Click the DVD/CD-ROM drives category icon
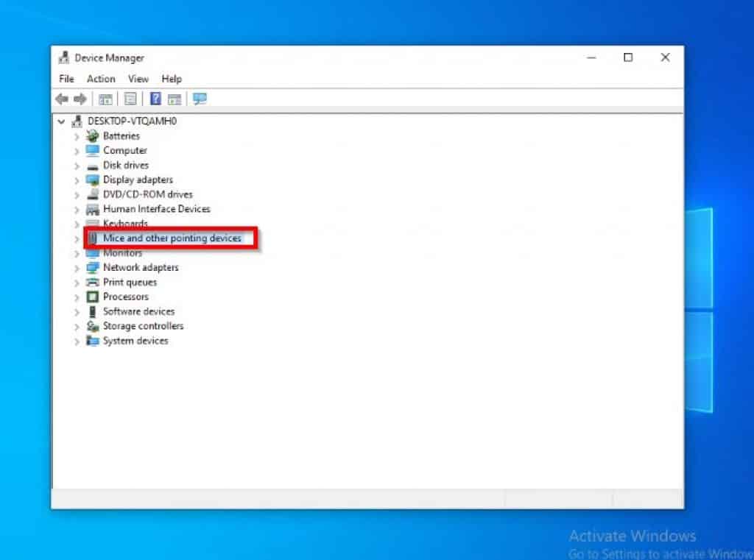The width and height of the screenshot is (754, 560). (x=92, y=194)
